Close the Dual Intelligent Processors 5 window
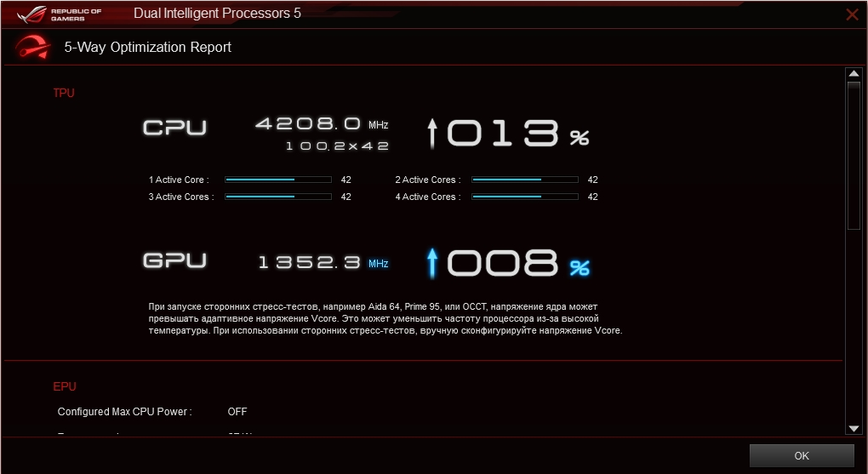The width and height of the screenshot is (868, 474). [x=852, y=14]
